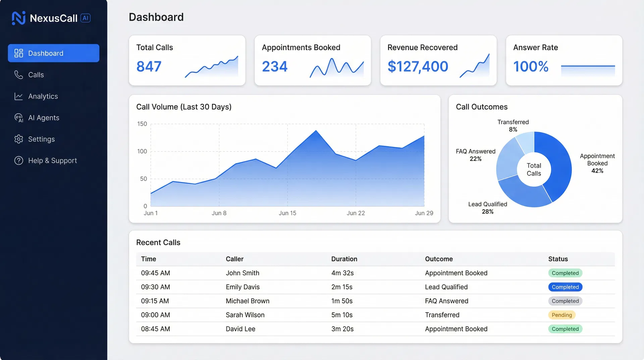Click the AI badge next to NexusCall
This screenshot has width=644, height=360.
[86, 18]
